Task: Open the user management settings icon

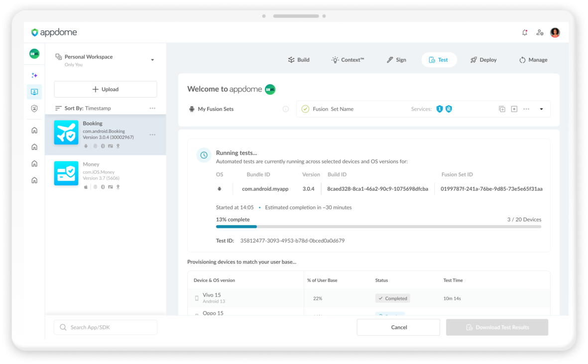Action: point(540,32)
